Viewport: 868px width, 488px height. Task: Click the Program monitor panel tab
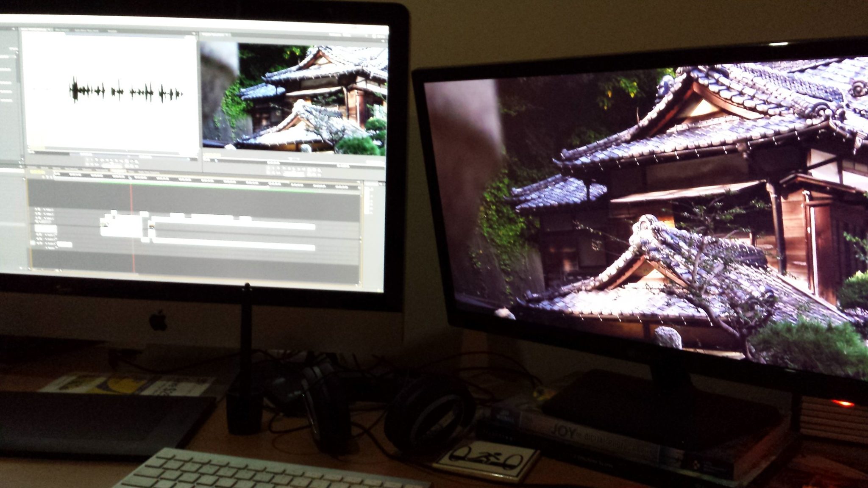[215, 34]
